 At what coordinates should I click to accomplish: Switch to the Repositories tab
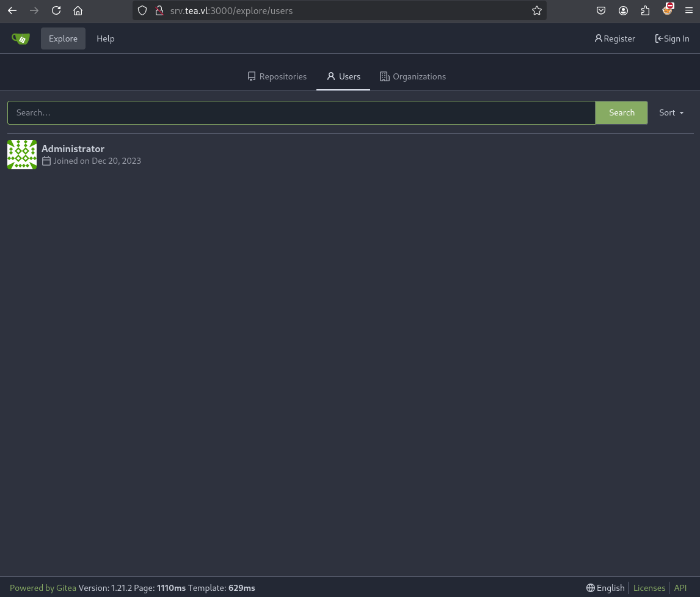[277, 76]
